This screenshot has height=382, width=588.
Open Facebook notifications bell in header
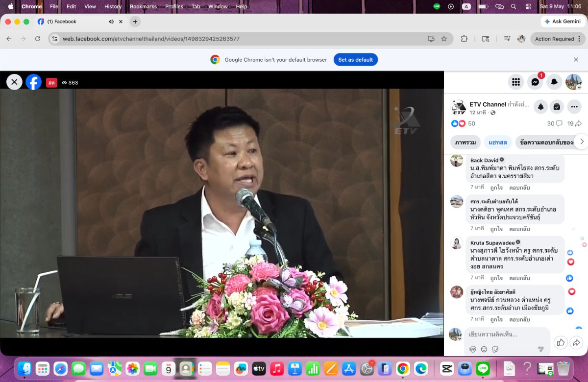554,82
